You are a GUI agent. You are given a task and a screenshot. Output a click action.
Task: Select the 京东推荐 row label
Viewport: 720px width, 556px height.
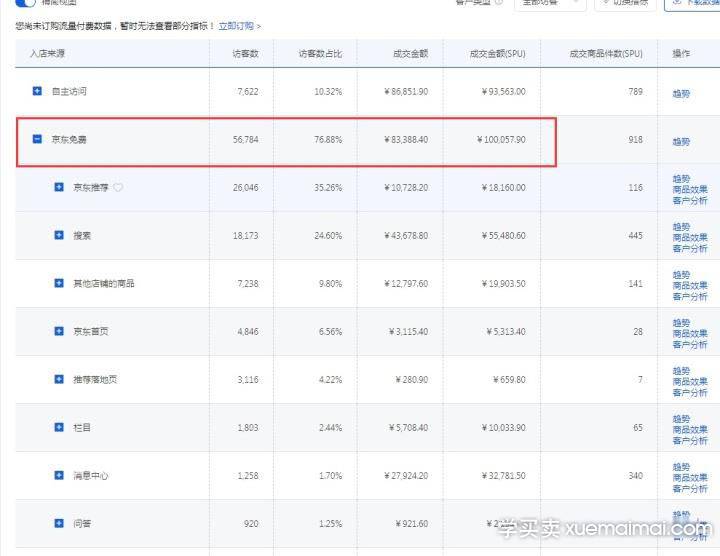[x=91, y=187]
